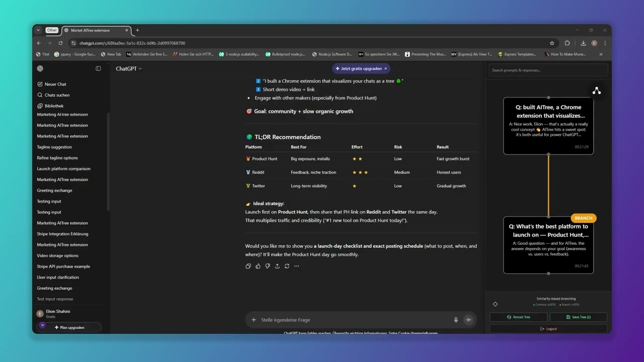Open the Bulletproof node.js bookmark

(x=285, y=54)
